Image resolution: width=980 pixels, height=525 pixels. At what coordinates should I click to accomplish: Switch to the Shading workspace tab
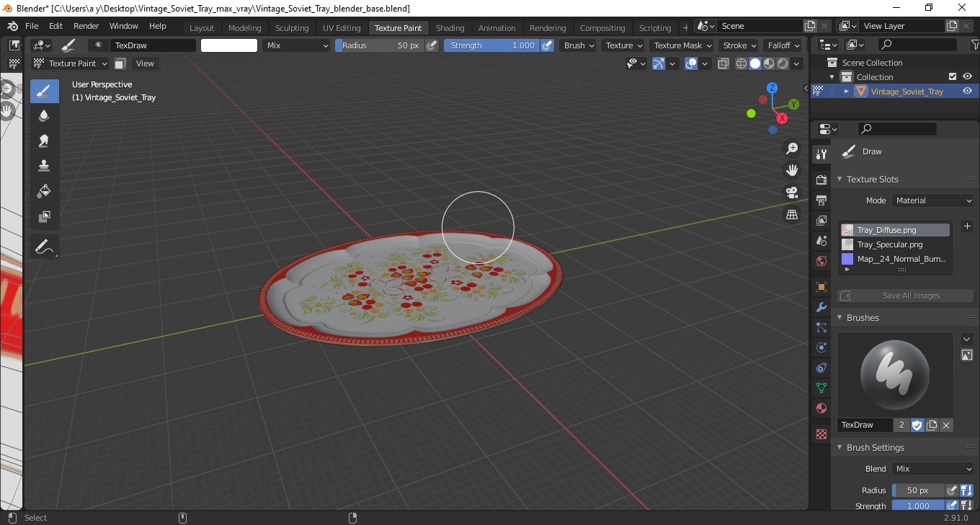click(x=450, y=28)
